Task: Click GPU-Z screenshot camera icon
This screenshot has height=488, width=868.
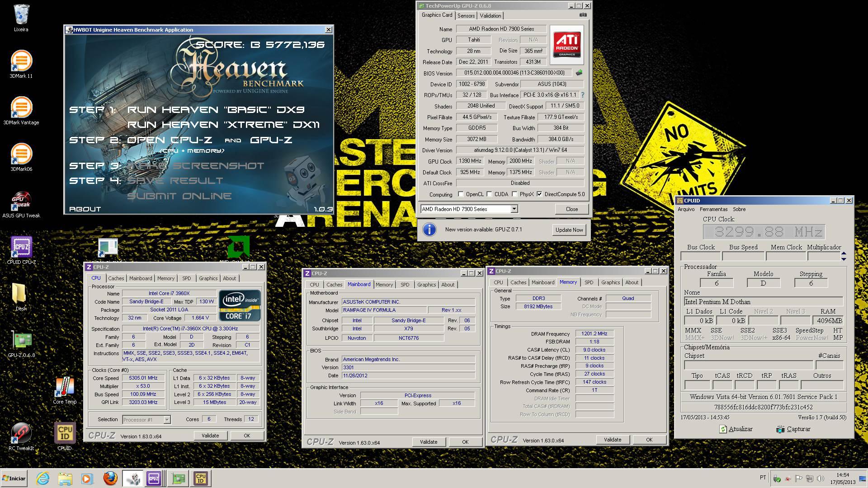Action: tap(583, 15)
